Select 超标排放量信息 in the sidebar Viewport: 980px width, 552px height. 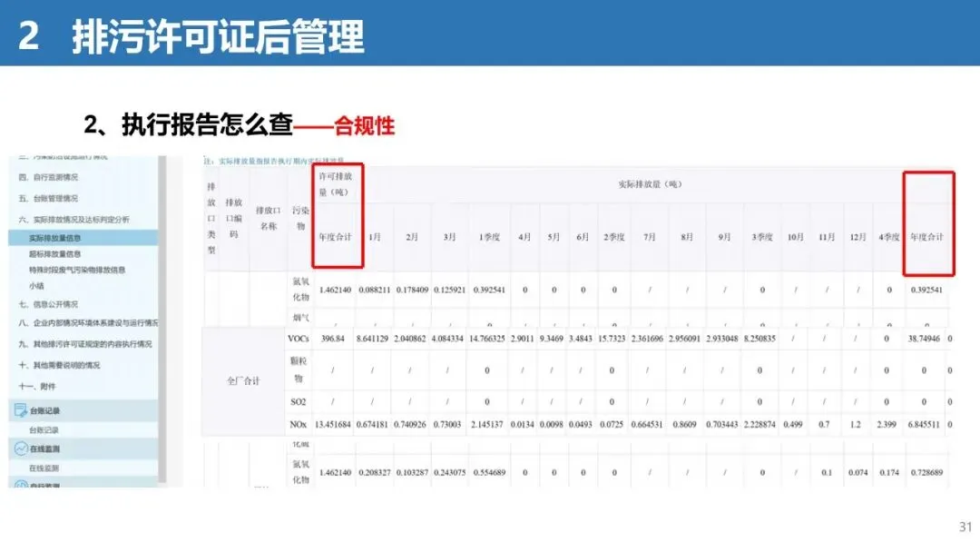click(x=55, y=254)
